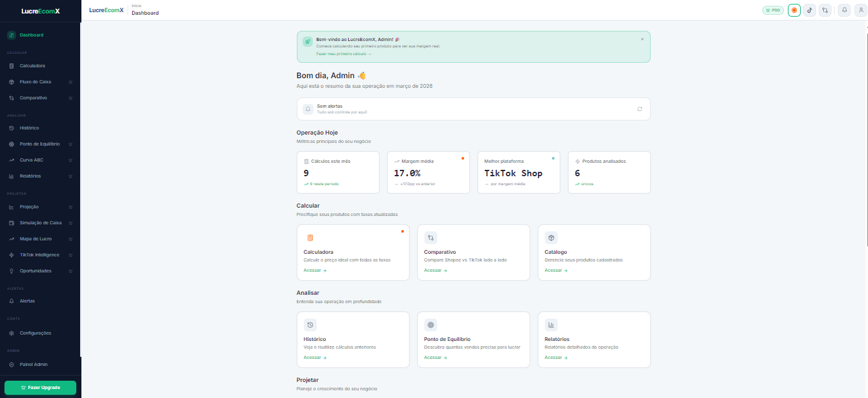Click the Fazer Upgrade button
Viewport: 868px width, 398px height.
click(x=40, y=388)
